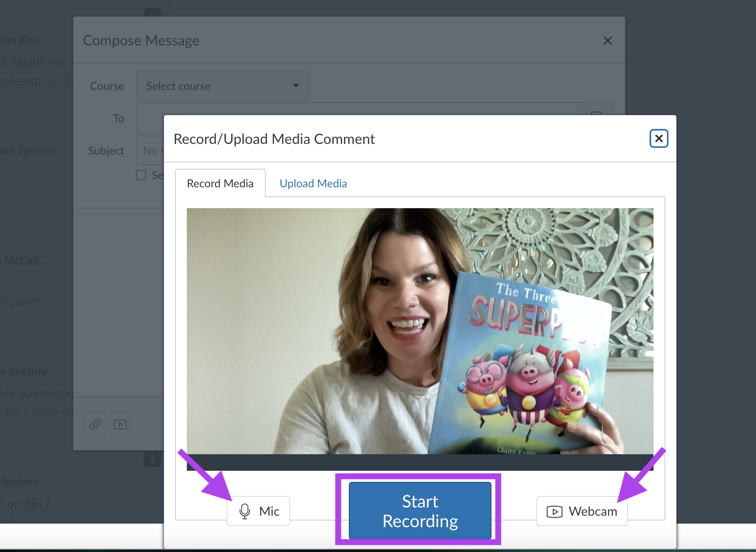
Task: Click the video icon on Webcam button
Action: click(555, 512)
